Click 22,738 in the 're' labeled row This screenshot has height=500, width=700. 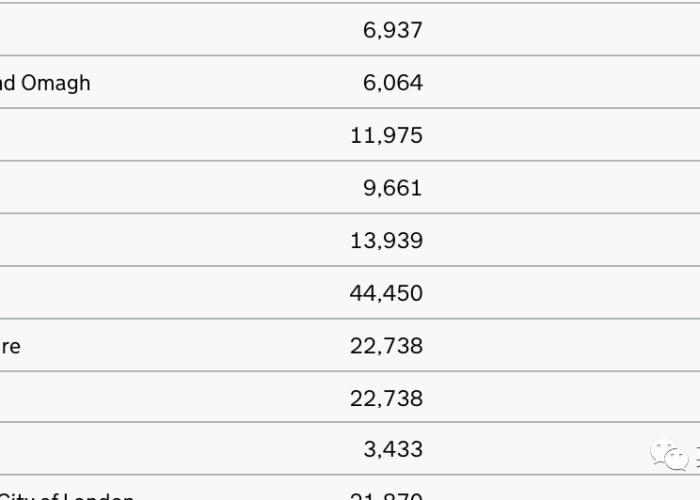click(387, 346)
